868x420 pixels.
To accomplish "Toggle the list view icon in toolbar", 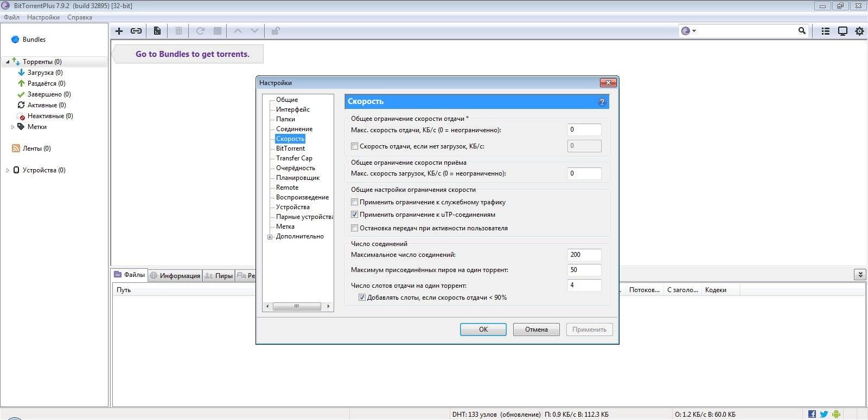I will click(826, 31).
